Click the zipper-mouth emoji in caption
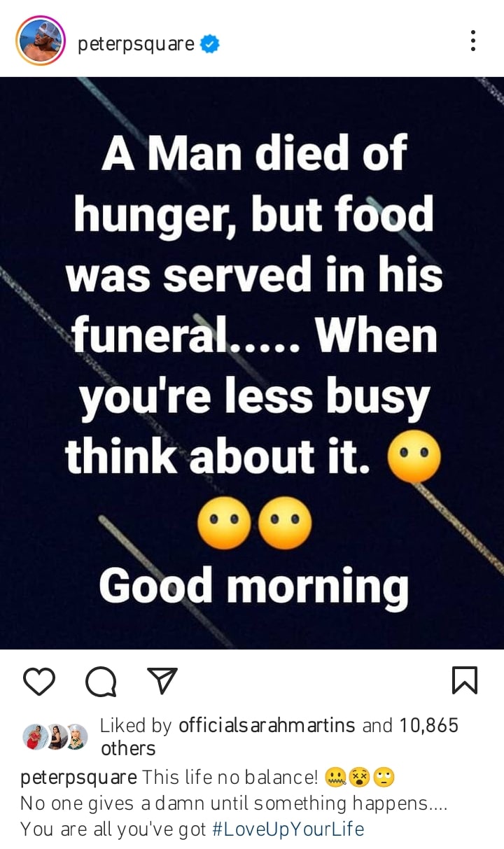The width and height of the screenshot is (504, 849). coord(335,777)
